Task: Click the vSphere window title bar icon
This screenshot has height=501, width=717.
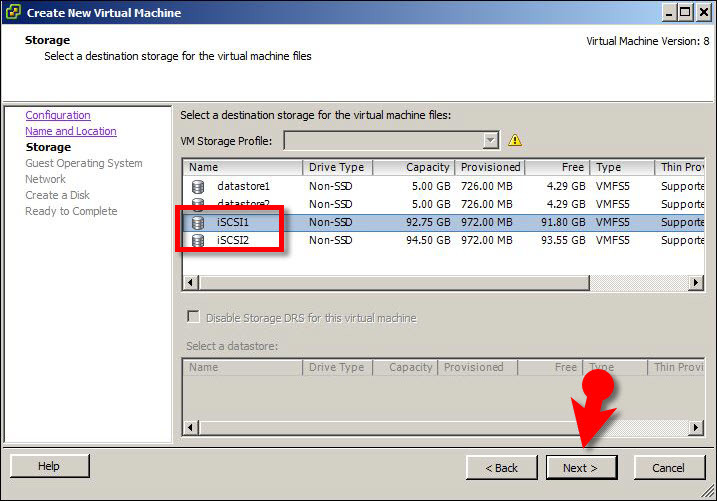Action: [13, 12]
